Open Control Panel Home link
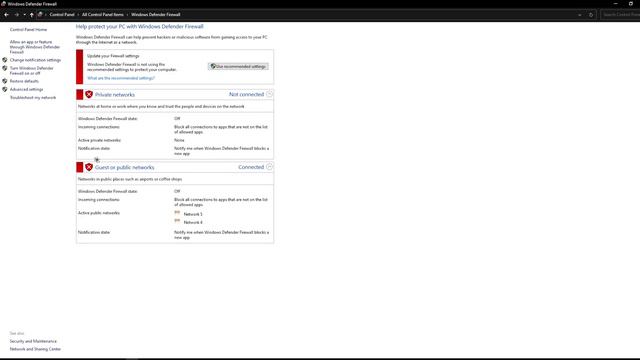 point(29,30)
